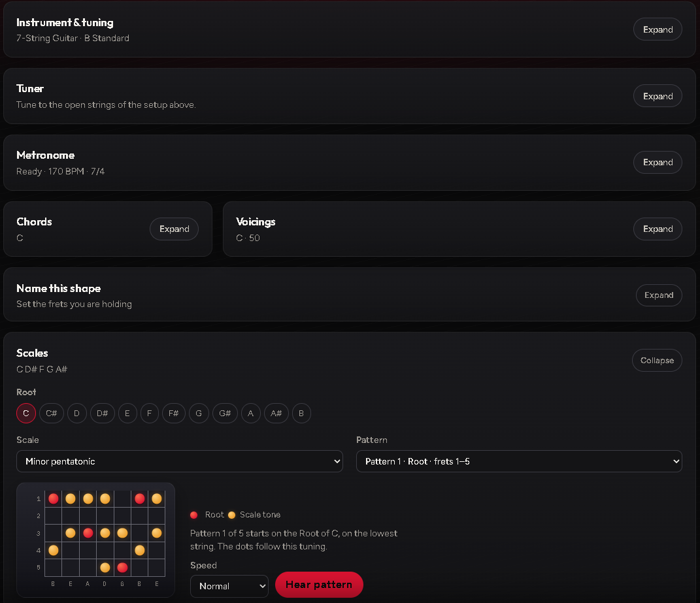Expand the Voicings card
The image size is (700, 603).
[x=657, y=229]
